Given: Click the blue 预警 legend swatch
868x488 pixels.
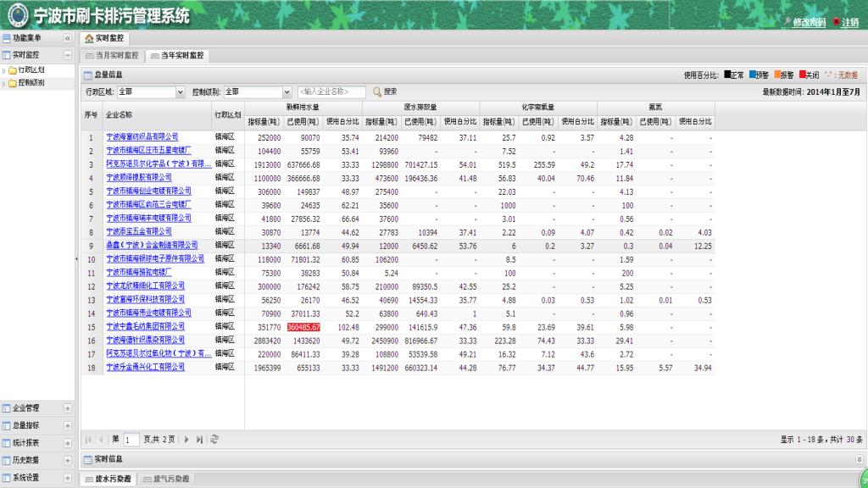Looking at the screenshot, I should pyautogui.click(x=753, y=75).
